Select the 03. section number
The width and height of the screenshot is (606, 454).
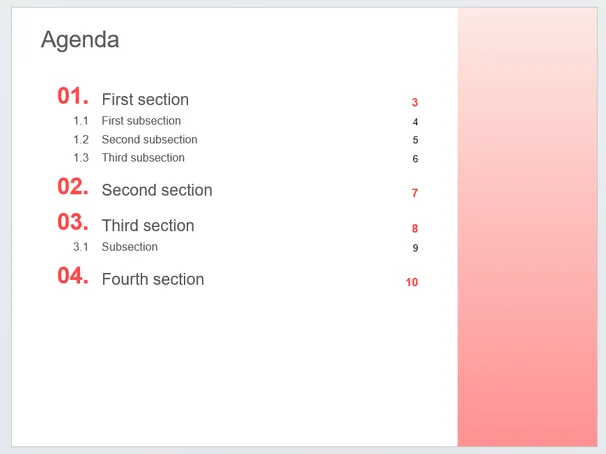coord(73,222)
